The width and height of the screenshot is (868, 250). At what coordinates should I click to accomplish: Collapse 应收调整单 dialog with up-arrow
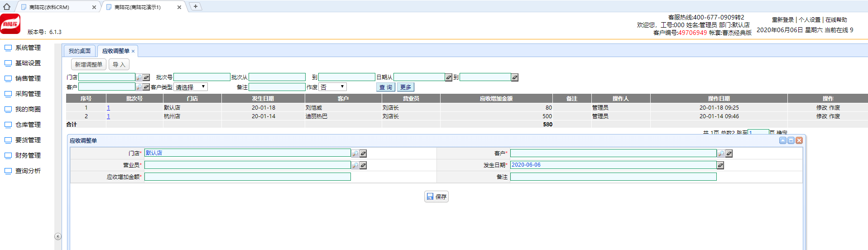(783, 140)
